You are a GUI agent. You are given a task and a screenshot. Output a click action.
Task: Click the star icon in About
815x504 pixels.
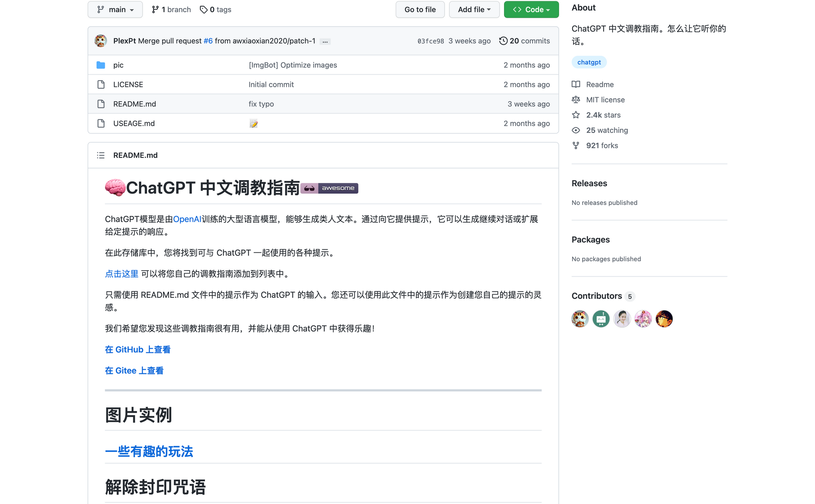click(576, 115)
